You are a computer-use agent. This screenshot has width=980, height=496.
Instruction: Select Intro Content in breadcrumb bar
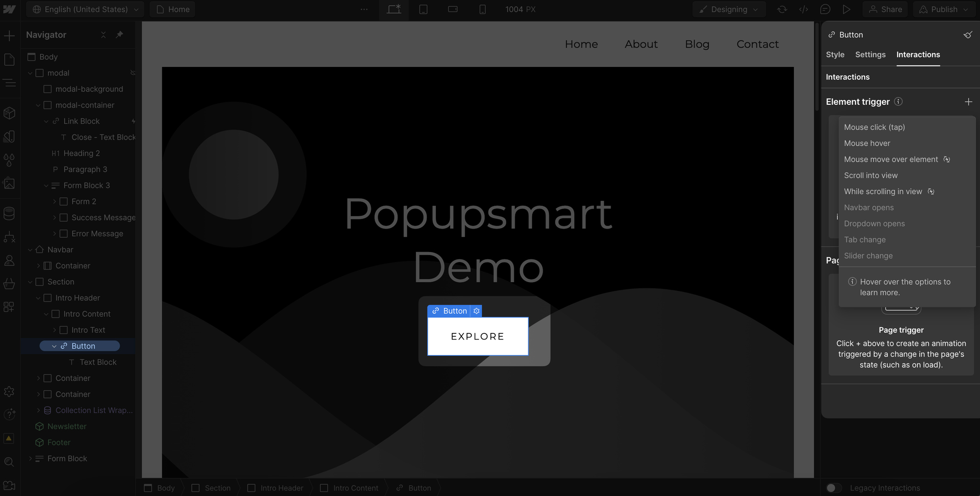pos(350,488)
